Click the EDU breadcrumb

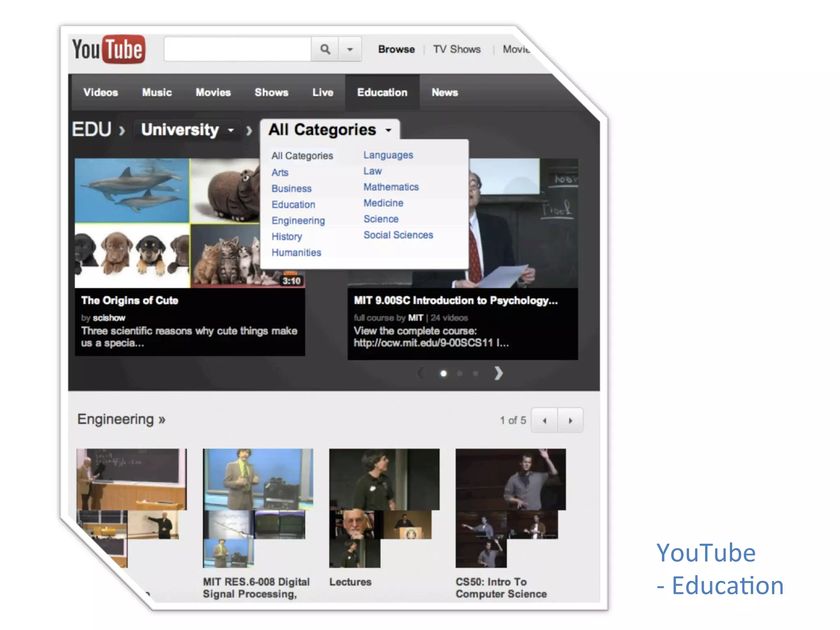pyautogui.click(x=91, y=130)
